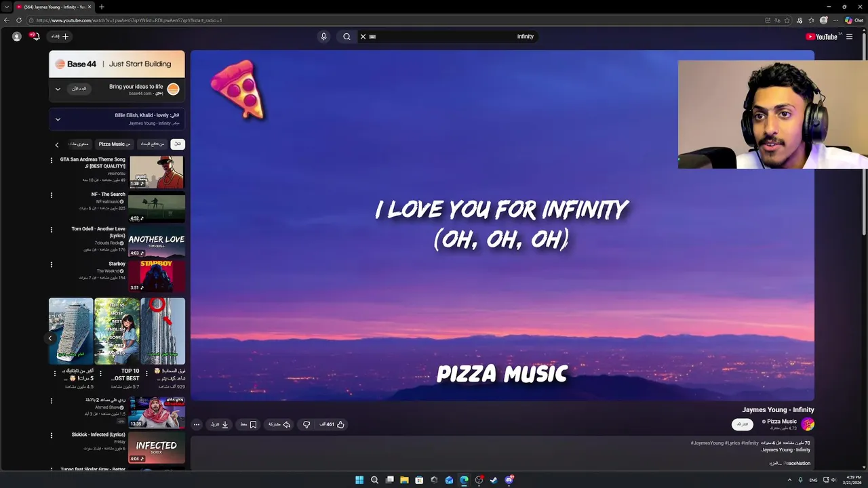Open the YouTube hamburger guide menu

coord(849,37)
